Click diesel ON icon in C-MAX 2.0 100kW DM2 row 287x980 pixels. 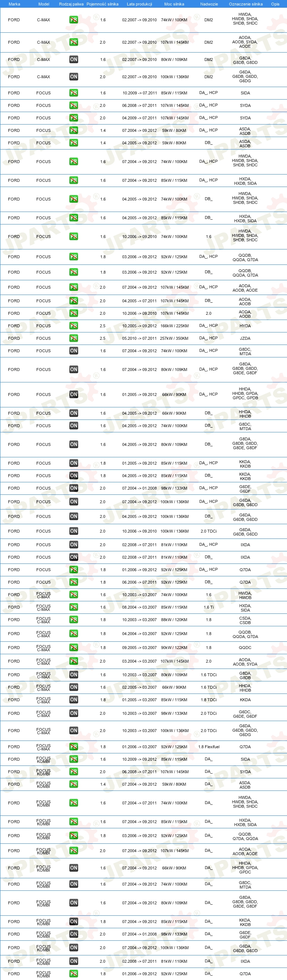[x=74, y=77]
